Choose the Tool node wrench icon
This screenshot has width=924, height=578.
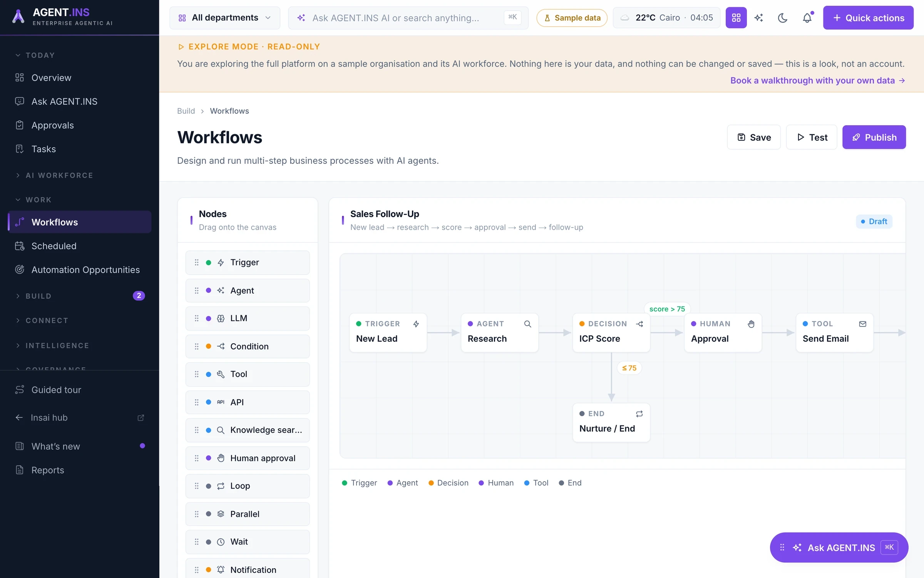pyautogui.click(x=221, y=374)
